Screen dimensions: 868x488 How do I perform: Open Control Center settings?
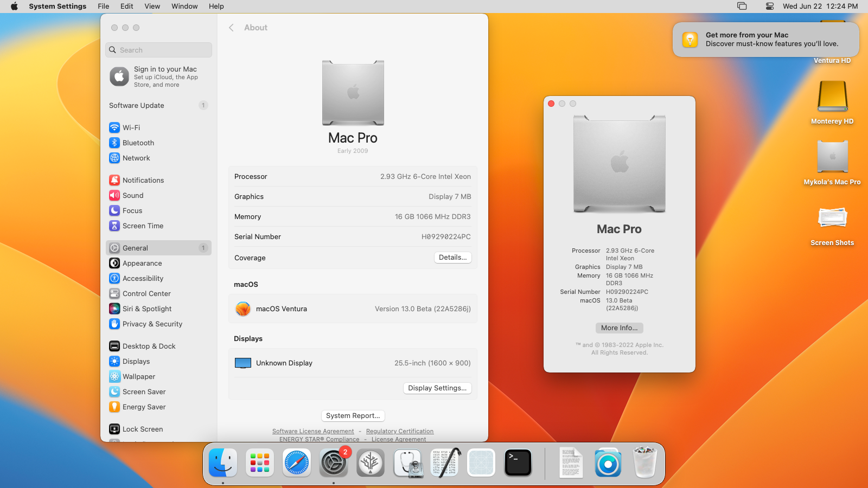[x=158, y=293]
